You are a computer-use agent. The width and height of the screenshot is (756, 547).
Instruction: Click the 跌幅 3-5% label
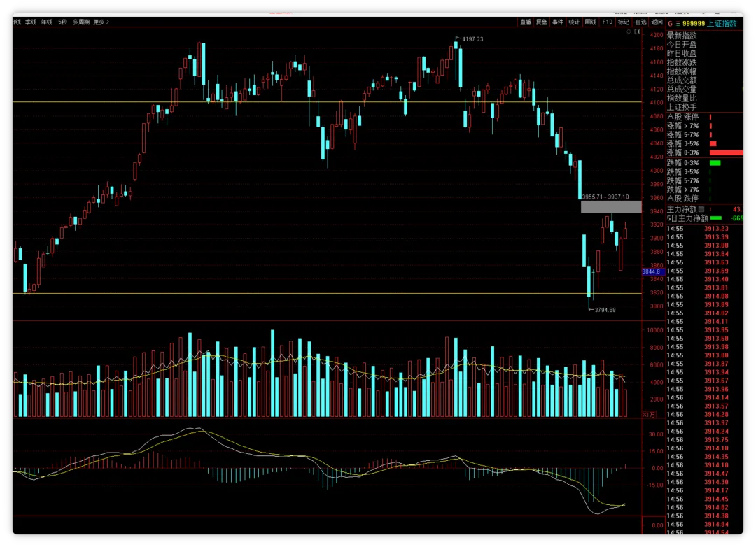(x=682, y=172)
